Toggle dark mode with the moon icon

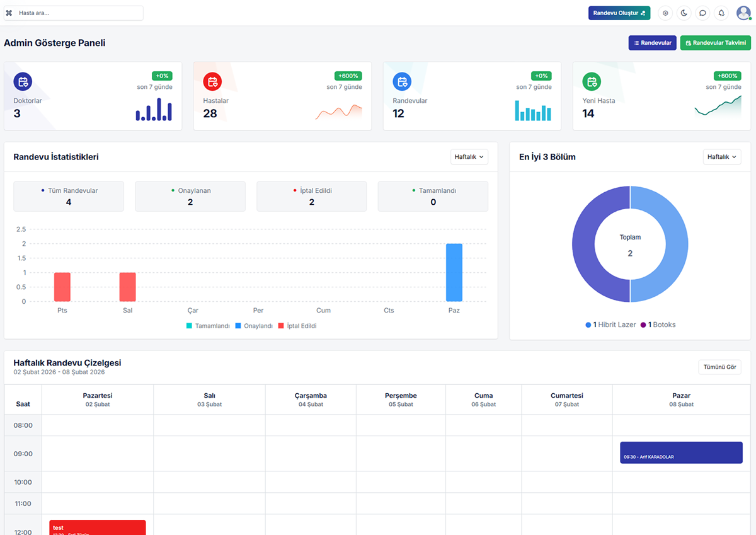(x=684, y=13)
